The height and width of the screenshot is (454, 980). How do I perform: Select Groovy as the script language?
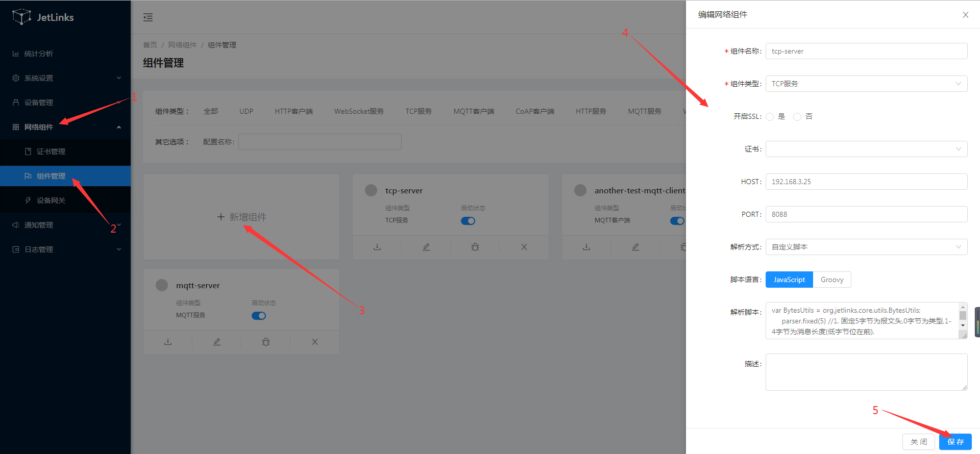pos(831,280)
